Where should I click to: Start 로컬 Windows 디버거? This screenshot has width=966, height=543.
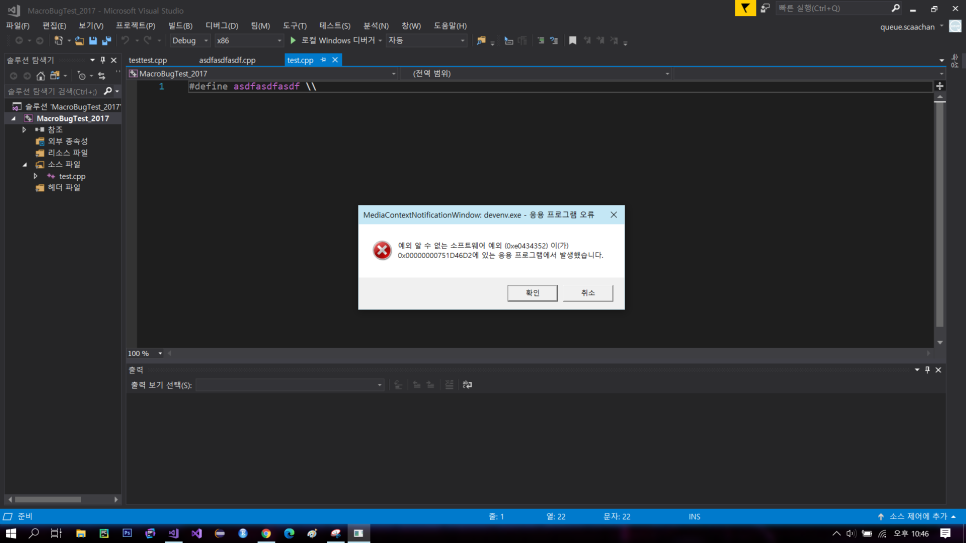click(x=336, y=41)
